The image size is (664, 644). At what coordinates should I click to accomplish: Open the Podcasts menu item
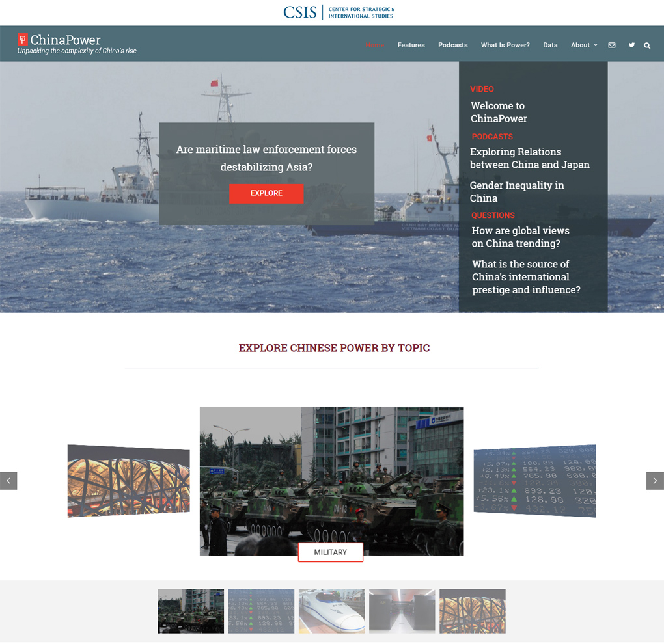pos(452,46)
